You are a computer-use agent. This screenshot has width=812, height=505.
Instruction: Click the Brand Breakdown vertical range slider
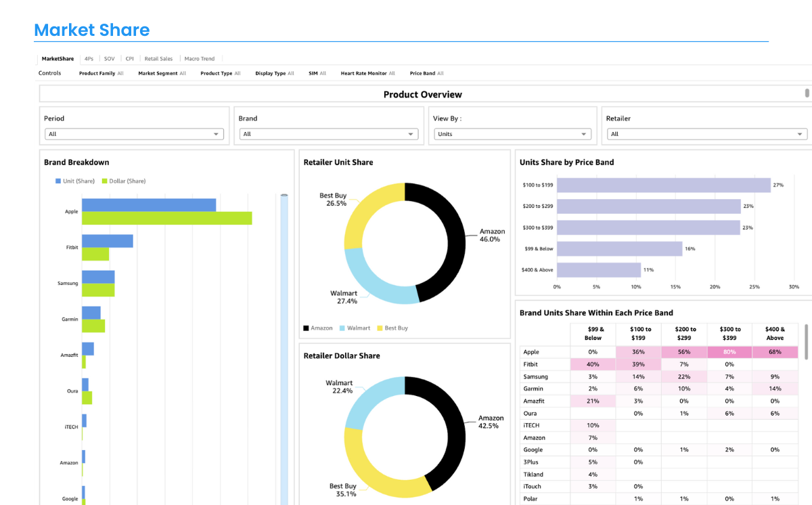click(x=284, y=338)
